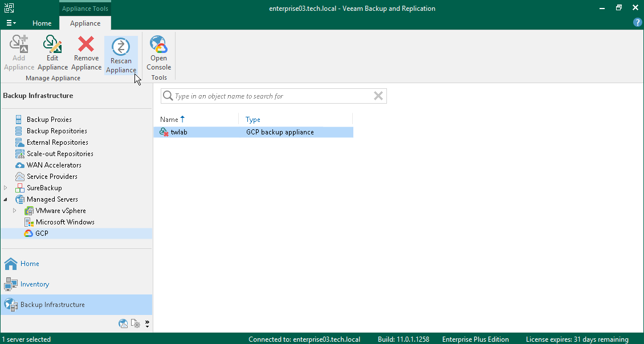Select the twlab appliance row
The height and width of the screenshot is (344, 644).
254,132
